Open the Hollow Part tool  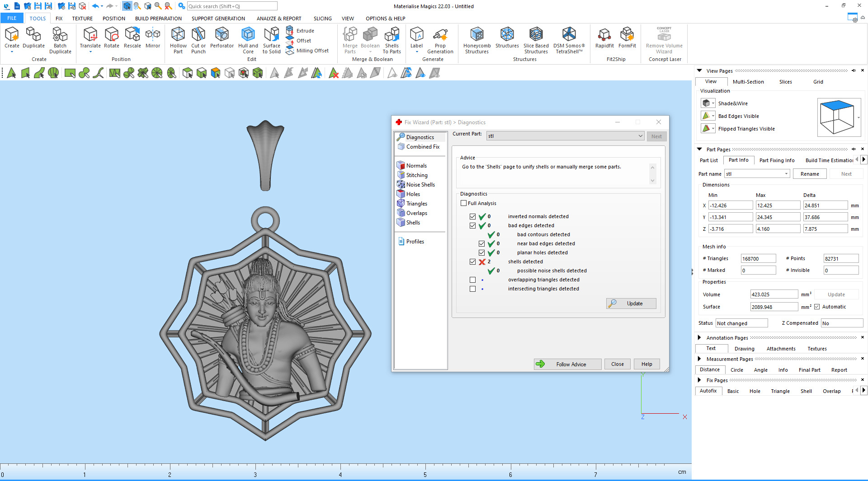tap(178, 40)
